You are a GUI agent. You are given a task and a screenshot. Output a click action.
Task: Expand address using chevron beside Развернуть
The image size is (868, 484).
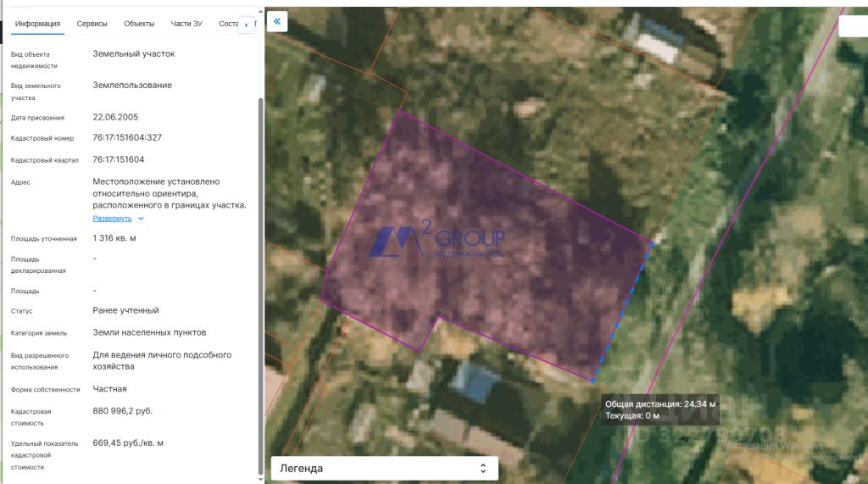coord(142,219)
